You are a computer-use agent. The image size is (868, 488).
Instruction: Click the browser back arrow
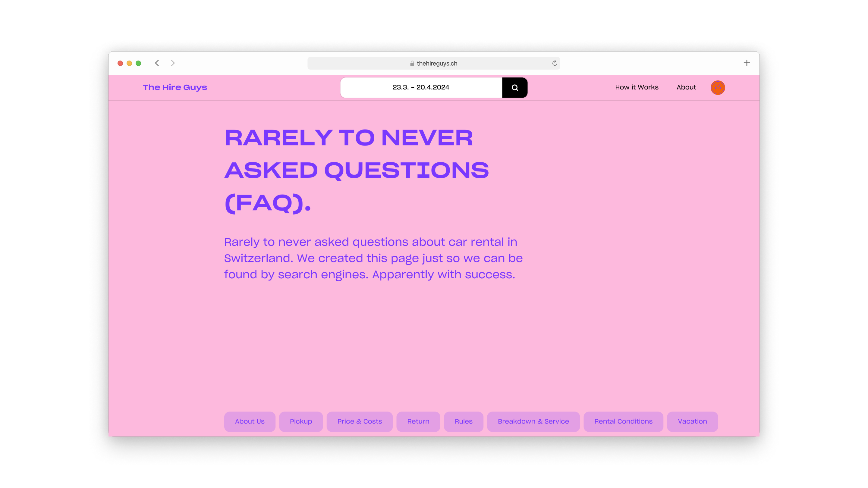tap(157, 63)
